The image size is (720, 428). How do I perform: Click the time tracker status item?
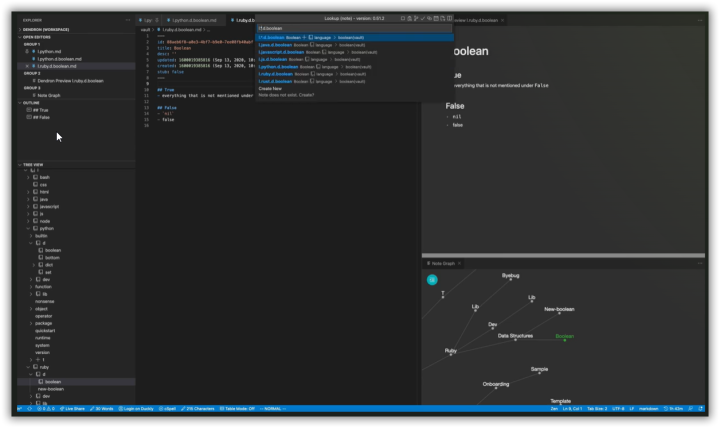pos(673,409)
